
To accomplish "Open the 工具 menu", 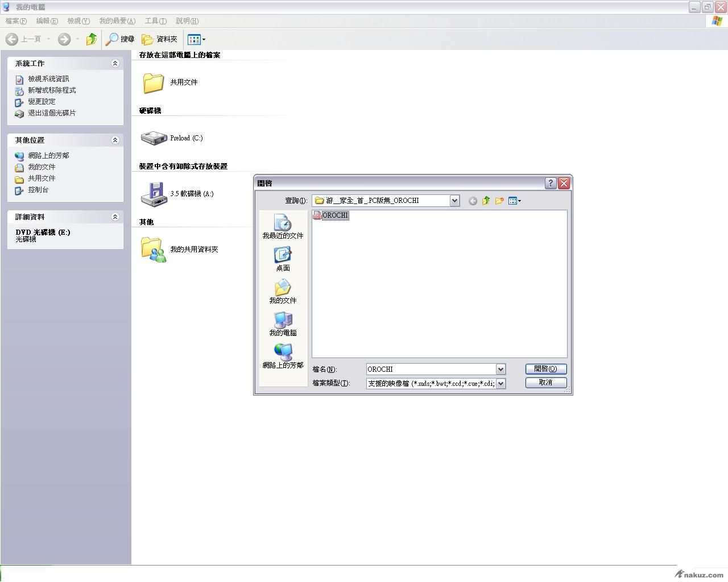I will pos(155,21).
